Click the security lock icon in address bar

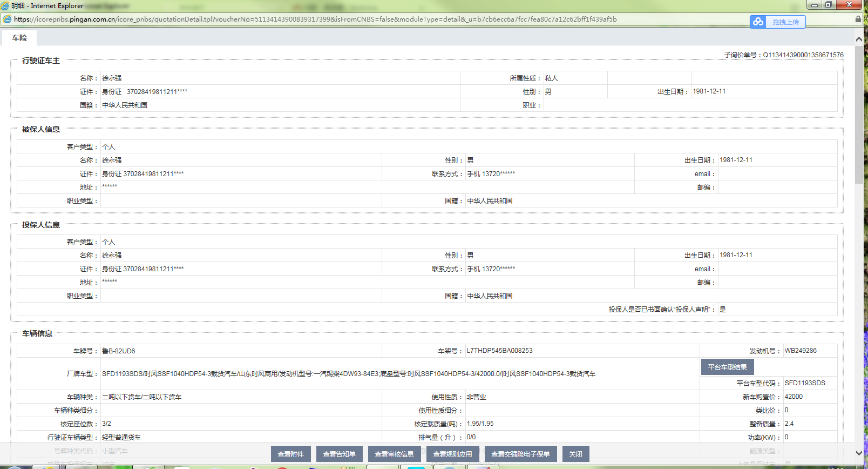pos(858,19)
